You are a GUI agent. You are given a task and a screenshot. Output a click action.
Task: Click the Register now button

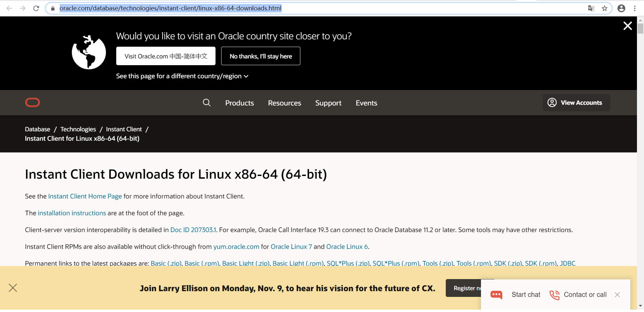click(x=464, y=288)
